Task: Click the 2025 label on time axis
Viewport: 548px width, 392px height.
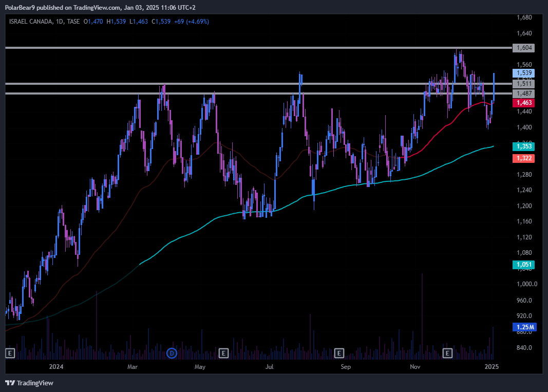Action: pyautogui.click(x=492, y=367)
